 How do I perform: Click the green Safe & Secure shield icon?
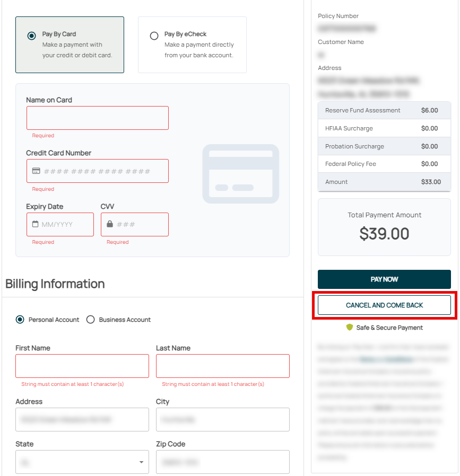pyautogui.click(x=350, y=328)
